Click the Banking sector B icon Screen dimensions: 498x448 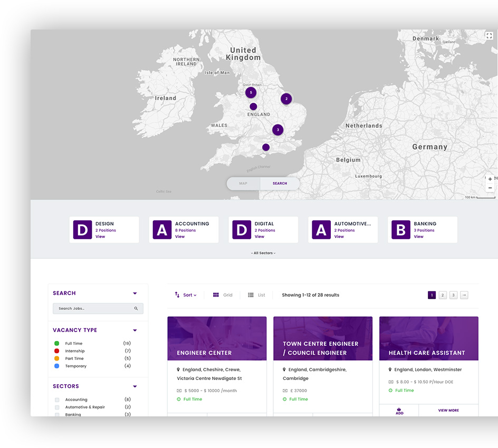400,229
